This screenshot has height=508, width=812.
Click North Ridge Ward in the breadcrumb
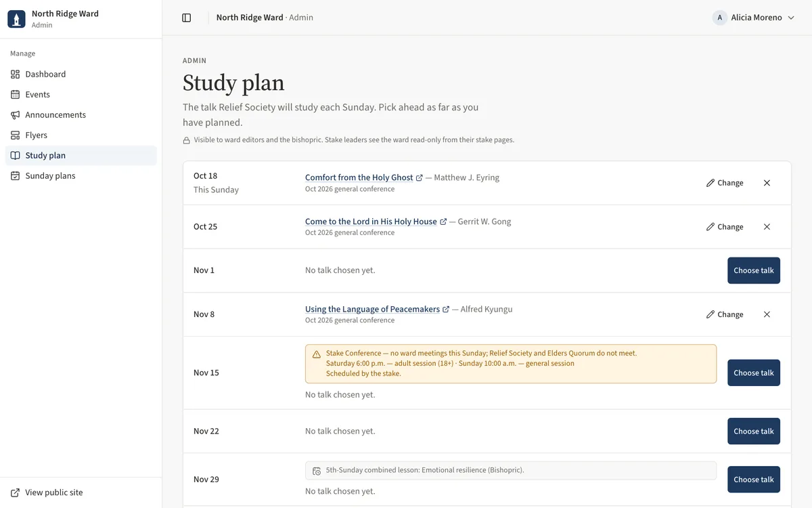click(250, 18)
